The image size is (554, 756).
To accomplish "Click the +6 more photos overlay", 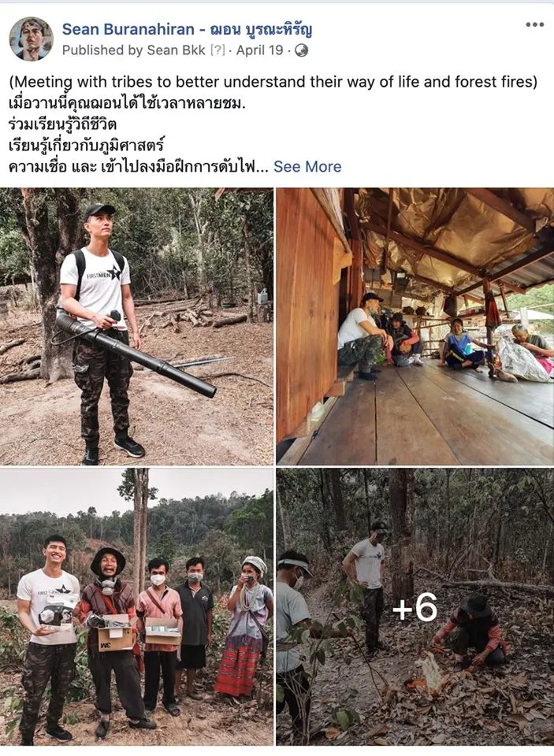I will coord(415,606).
